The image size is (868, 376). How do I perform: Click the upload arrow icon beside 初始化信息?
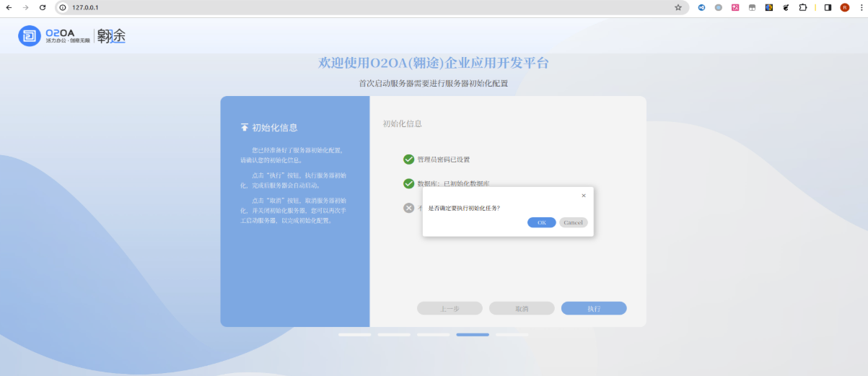tap(245, 128)
